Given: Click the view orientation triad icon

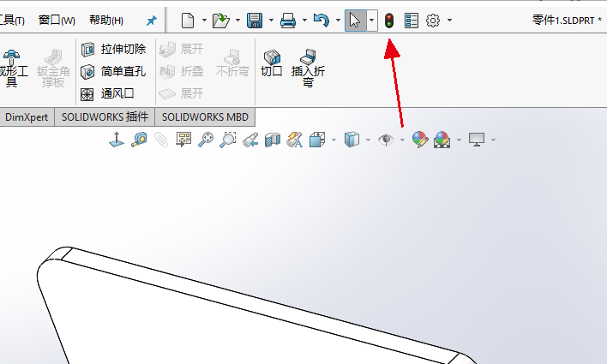Looking at the screenshot, I should point(117,140).
